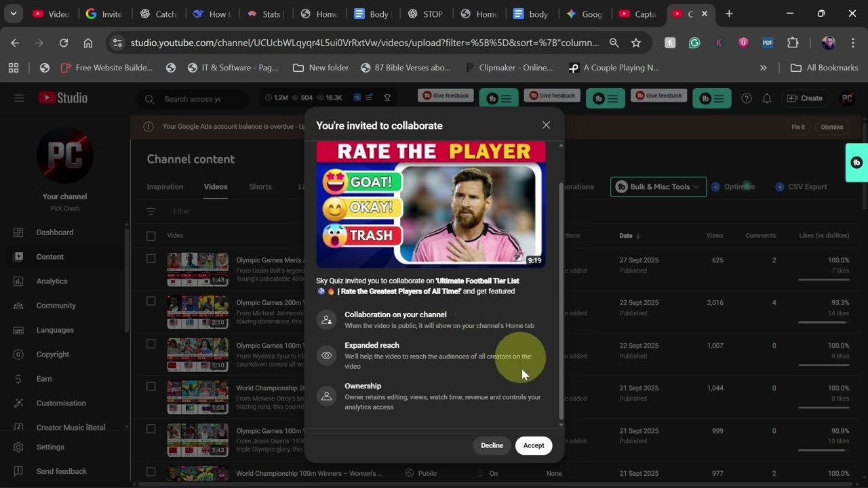
Task: Click the CSV Export button
Action: coord(802,186)
